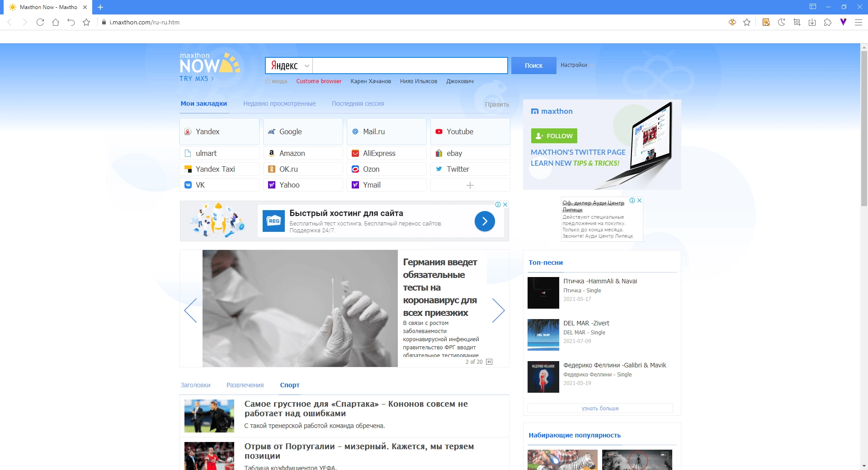Open the Youtube bookmark tile
868x470 pixels.
[x=470, y=132]
